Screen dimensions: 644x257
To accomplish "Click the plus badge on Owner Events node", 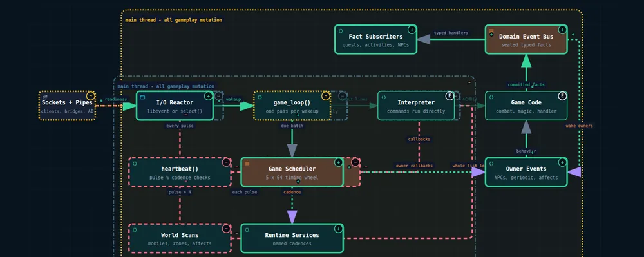I will click(562, 162).
